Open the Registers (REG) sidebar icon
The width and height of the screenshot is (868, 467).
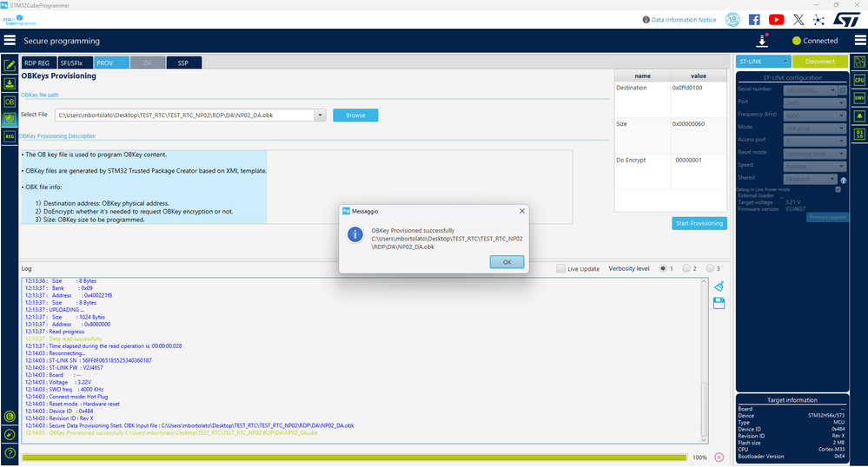tap(10, 136)
